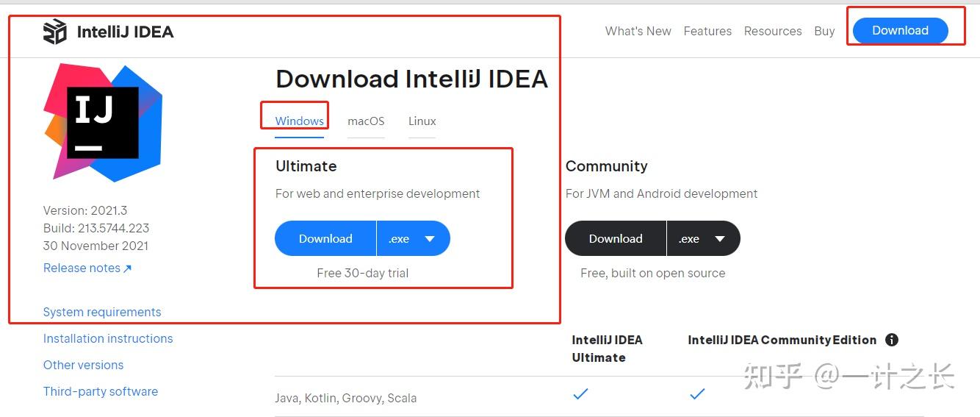980x417 pixels.
Task: Click the header Download button
Action: coord(900,30)
